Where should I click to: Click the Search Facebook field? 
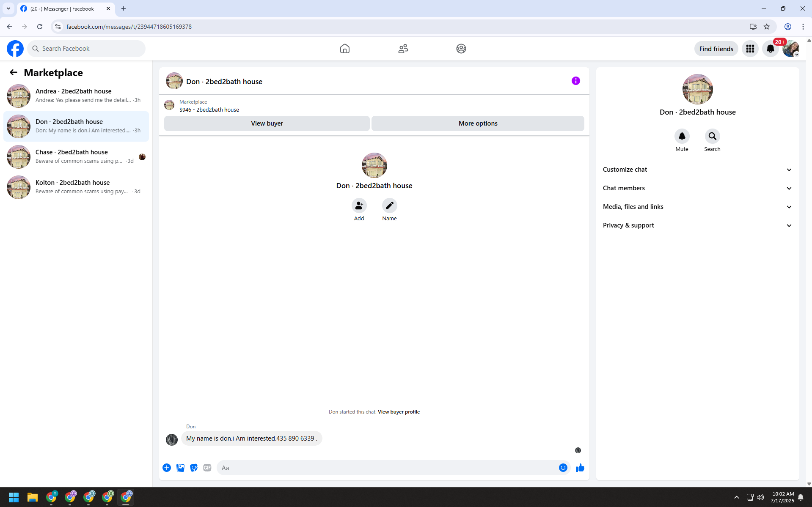tap(86, 49)
